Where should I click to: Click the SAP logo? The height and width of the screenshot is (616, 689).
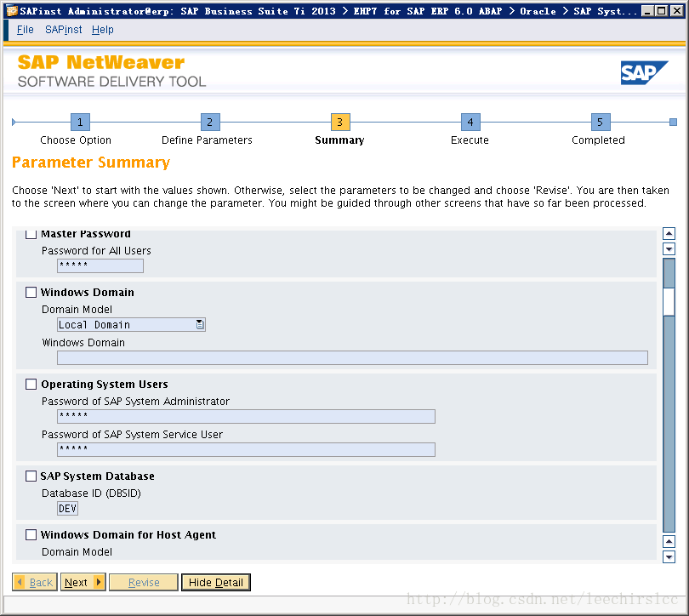click(x=644, y=72)
